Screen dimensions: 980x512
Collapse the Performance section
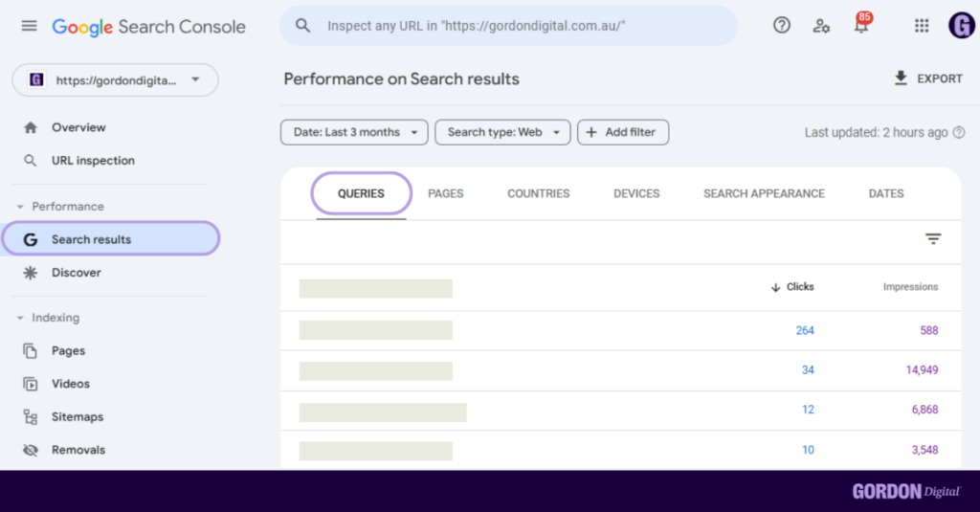(20, 207)
